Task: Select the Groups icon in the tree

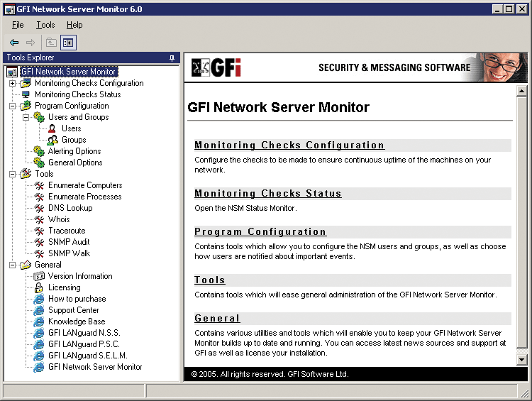Action: tap(52, 140)
